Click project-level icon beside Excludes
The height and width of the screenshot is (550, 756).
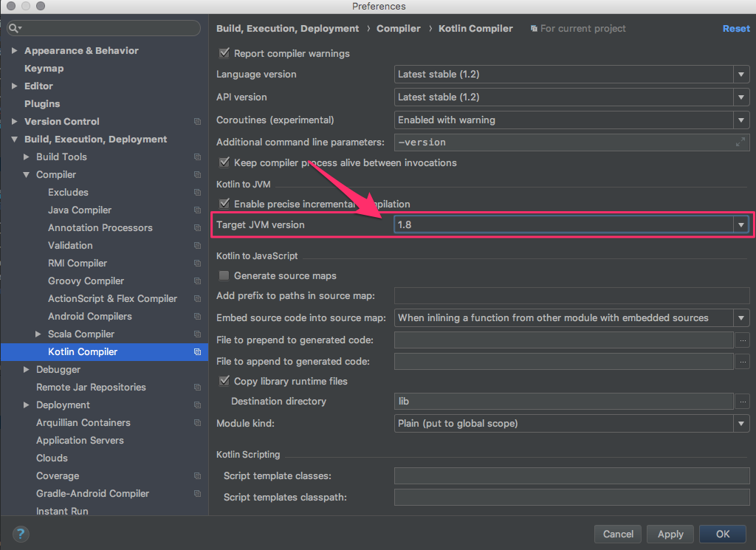tap(197, 193)
